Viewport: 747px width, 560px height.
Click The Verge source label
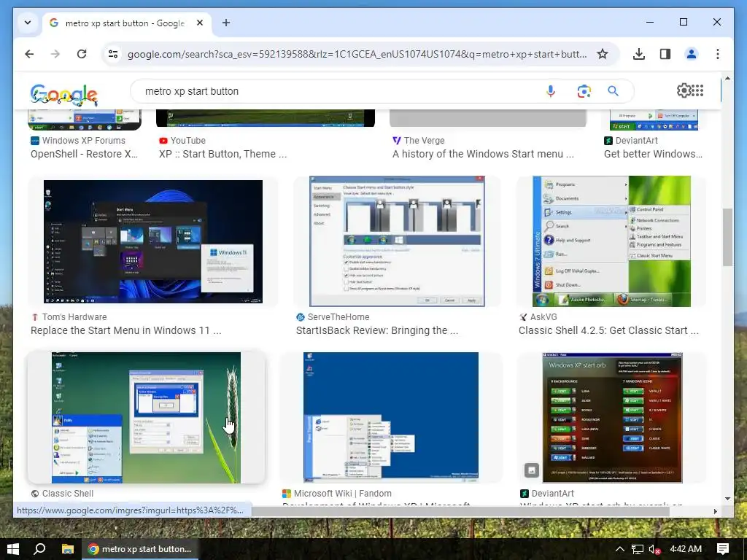[424, 141]
